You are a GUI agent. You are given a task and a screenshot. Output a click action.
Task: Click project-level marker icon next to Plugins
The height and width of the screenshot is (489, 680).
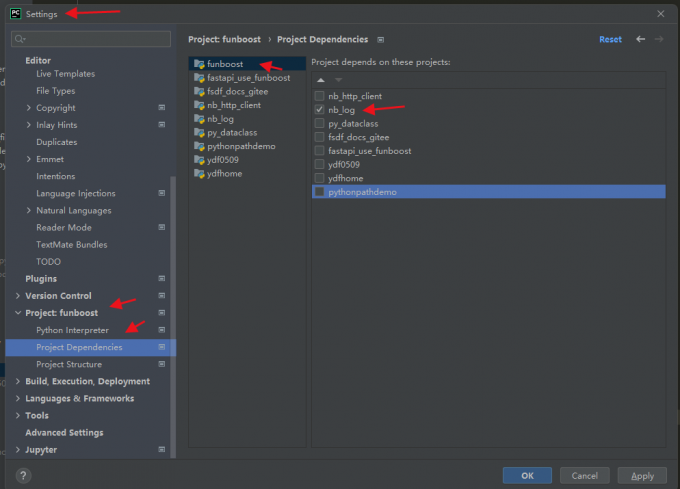click(x=162, y=278)
